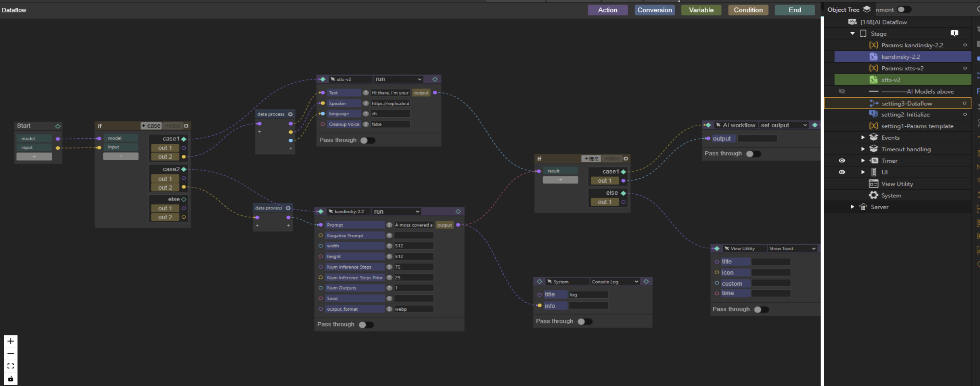Click the layers icon beside Object Tree
This screenshot has width=980, height=386.
pyautogui.click(x=867, y=9)
